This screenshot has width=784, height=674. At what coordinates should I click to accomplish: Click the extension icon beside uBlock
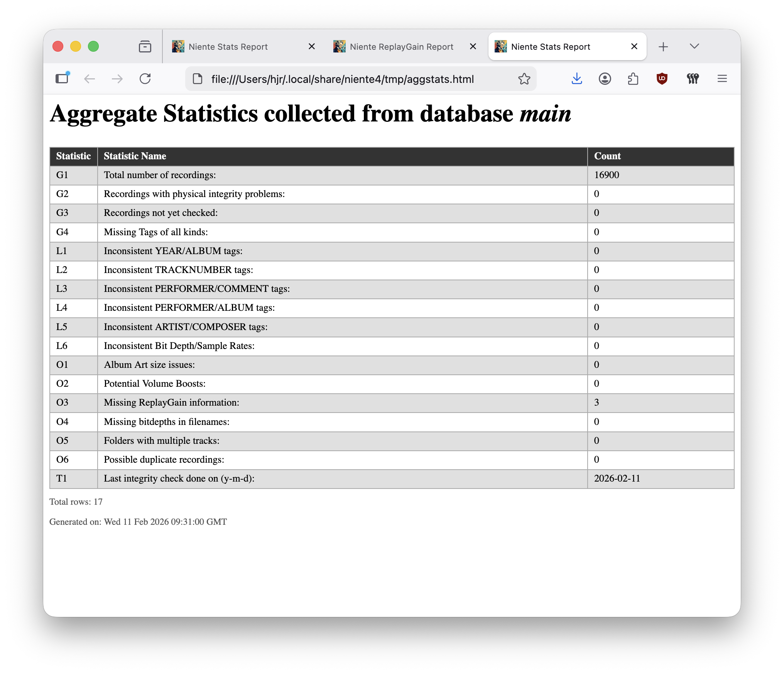coord(693,79)
